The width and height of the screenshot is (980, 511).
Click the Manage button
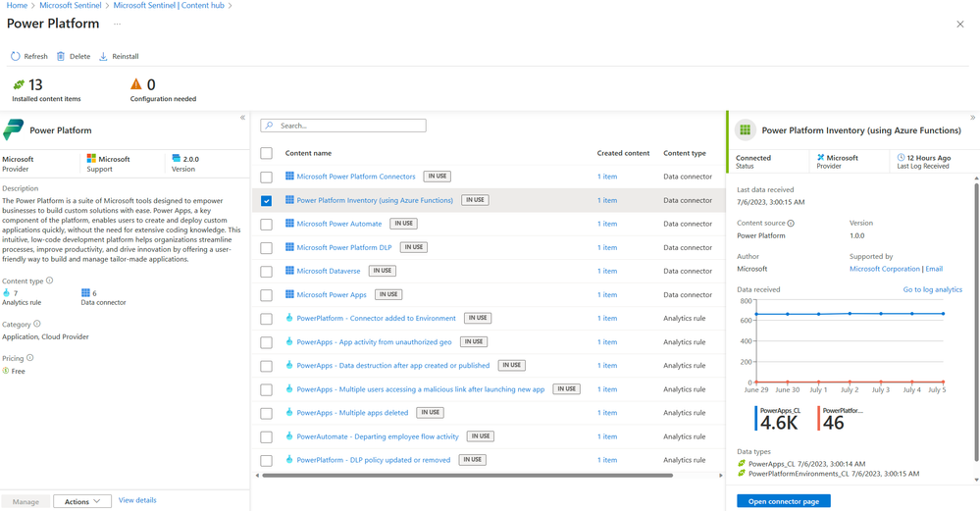click(26, 501)
